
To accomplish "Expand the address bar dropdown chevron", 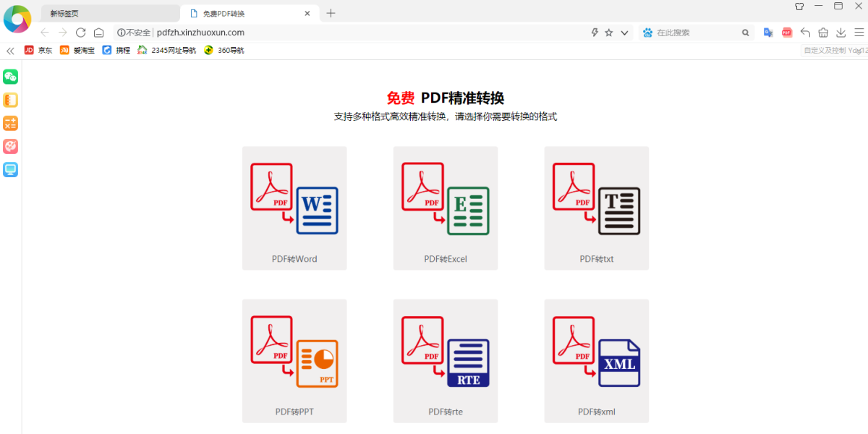I will pos(624,33).
